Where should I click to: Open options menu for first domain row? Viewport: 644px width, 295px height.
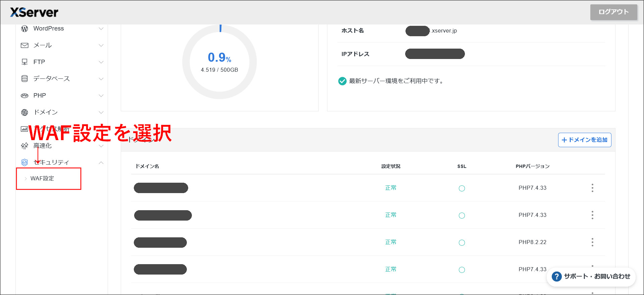coord(592,188)
